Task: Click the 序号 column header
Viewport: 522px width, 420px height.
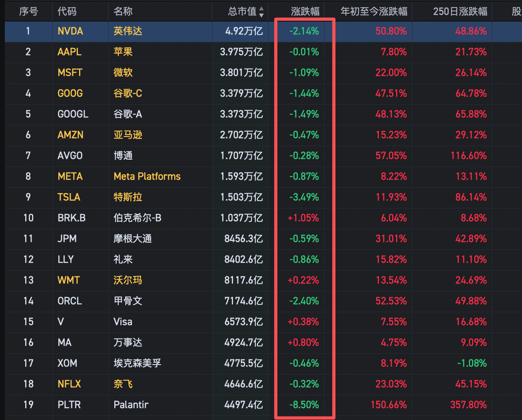Action: [28, 12]
